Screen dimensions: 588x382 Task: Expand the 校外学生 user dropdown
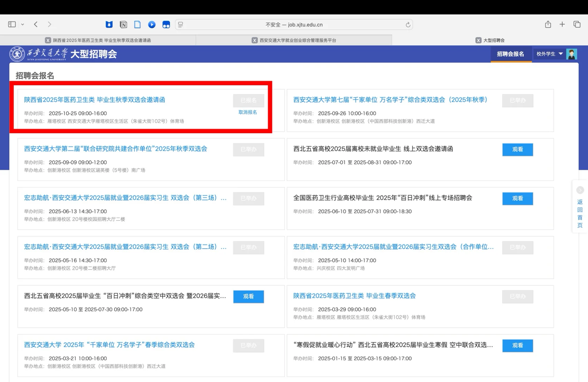pos(549,54)
